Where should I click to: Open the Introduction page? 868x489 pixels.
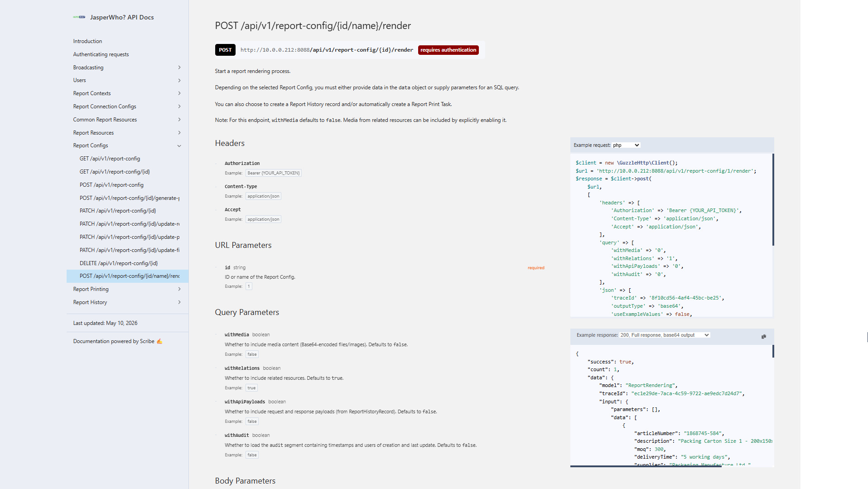tap(87, 41)
